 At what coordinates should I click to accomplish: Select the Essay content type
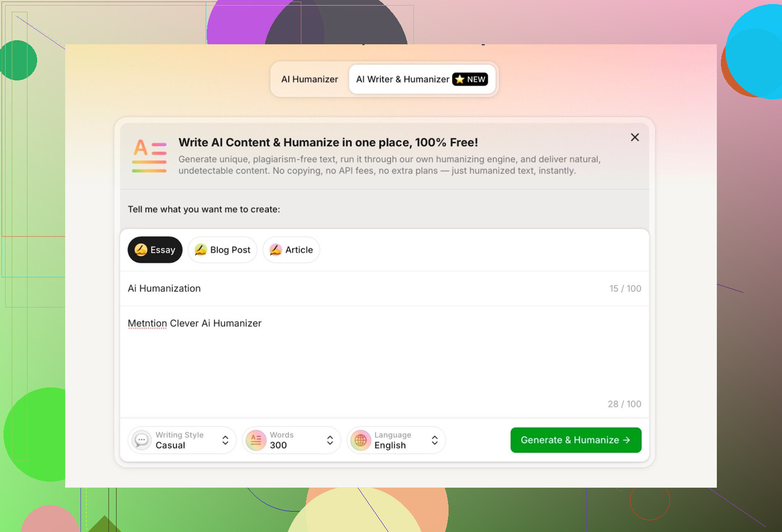click(x=155, y=249)
